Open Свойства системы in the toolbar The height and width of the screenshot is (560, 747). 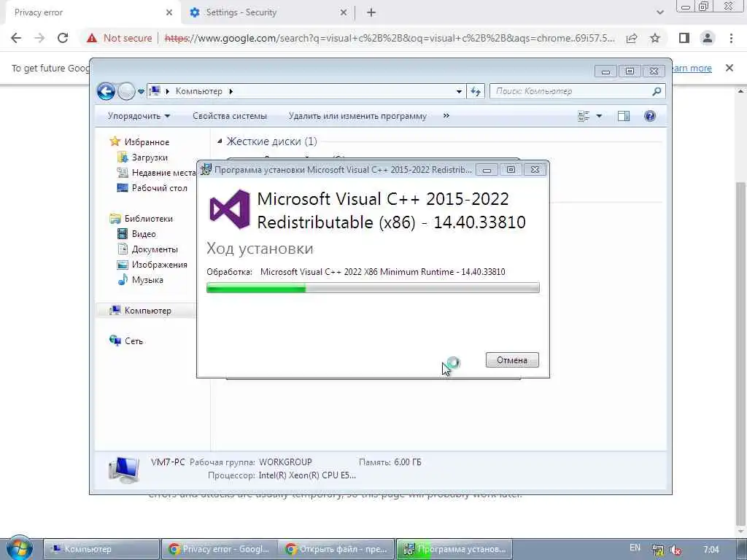230,116
